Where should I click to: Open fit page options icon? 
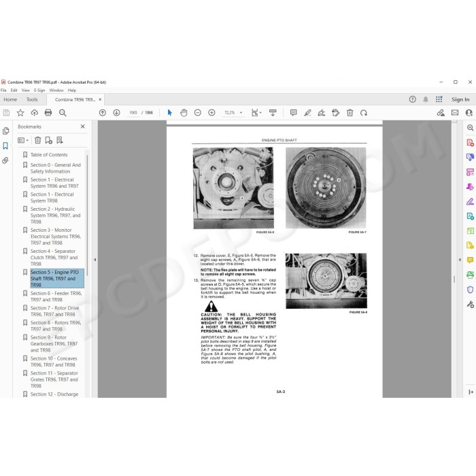pyautogui.click(x=256, y=113)
